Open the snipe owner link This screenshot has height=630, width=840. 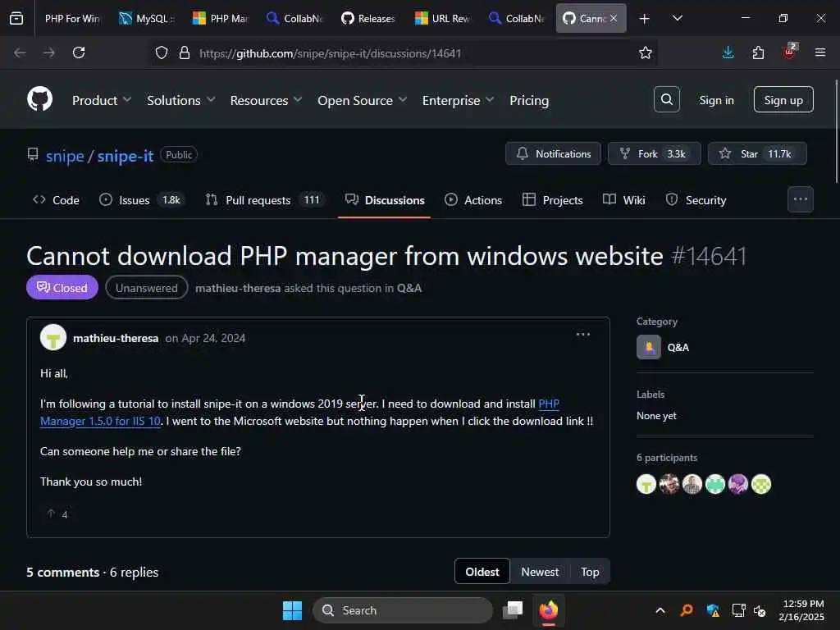[65, 156]
